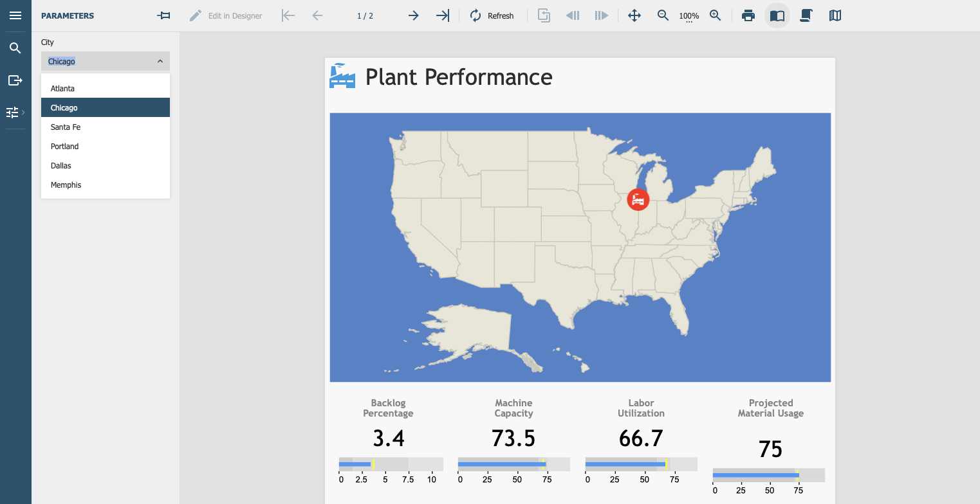The image size is (980, 504).
Task: Click the Labor Utilization gauge bar
Action: coord(641,463)
